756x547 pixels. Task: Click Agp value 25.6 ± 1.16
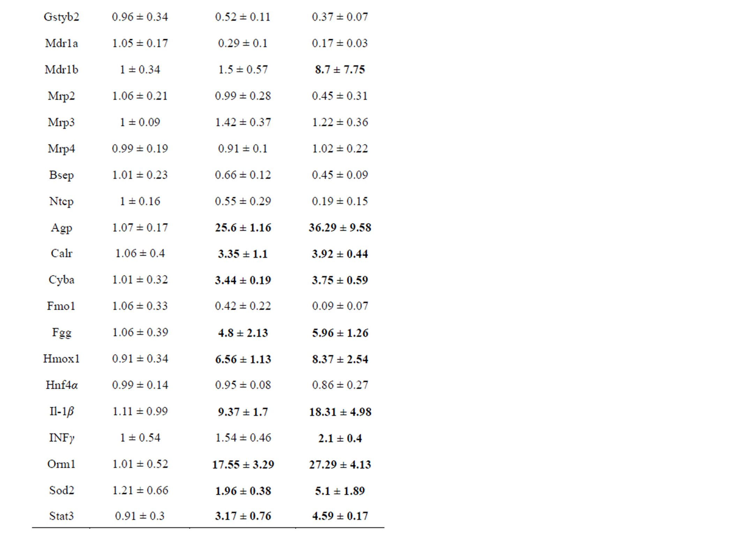243,227
